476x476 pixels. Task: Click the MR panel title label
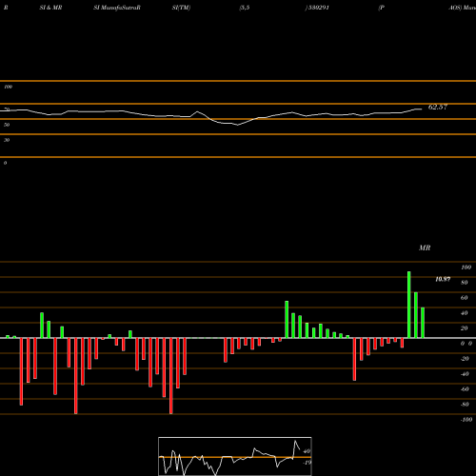click(425, 248)
